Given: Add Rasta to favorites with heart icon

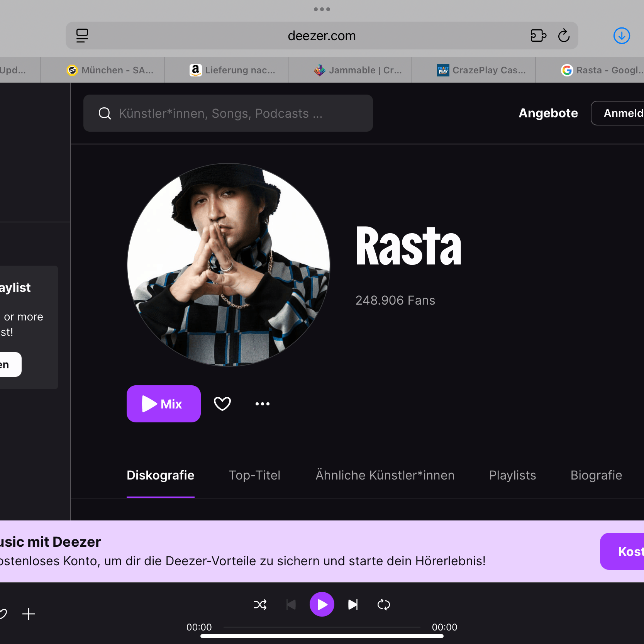Looking at the screenshot, I should (222, 404).
